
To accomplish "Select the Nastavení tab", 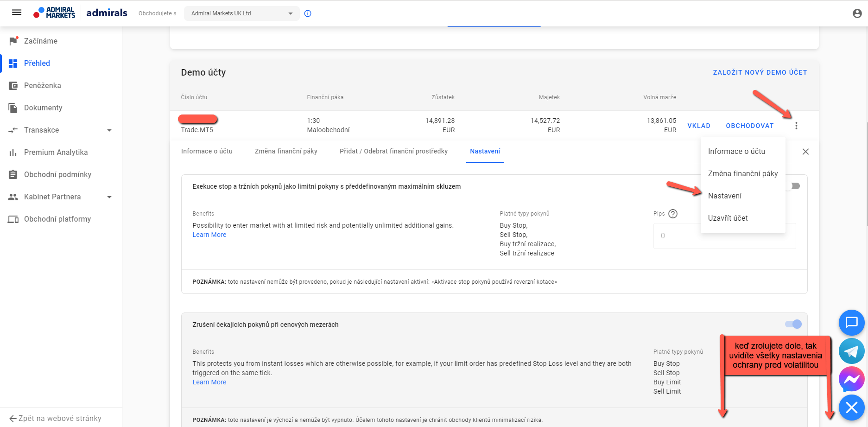I will pos(485,151).
